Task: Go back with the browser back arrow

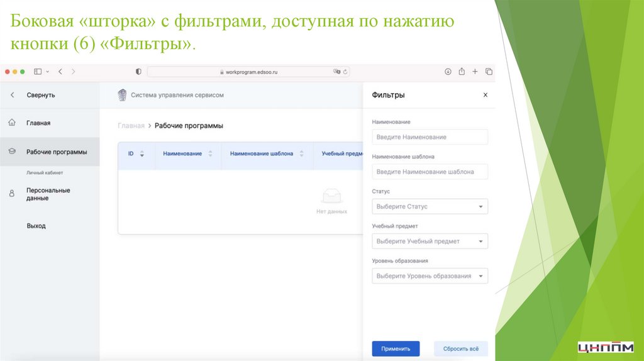Action: [x=60, y=72]
